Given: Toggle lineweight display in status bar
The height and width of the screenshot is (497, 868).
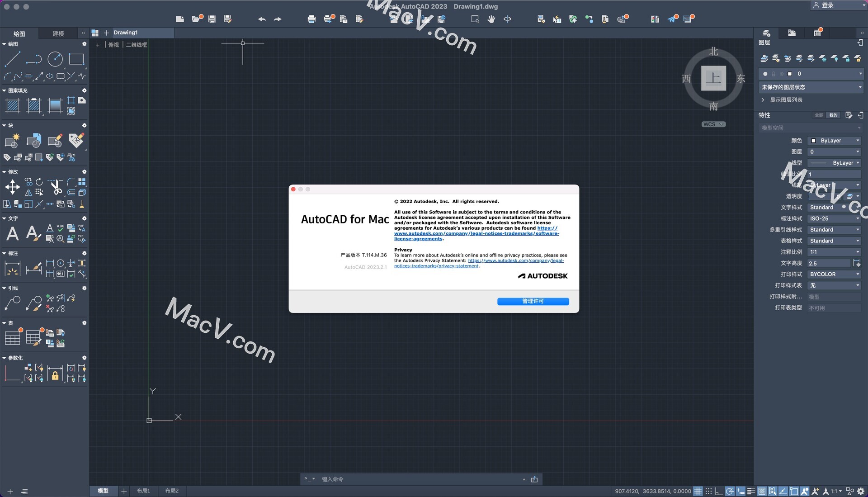Looking at the screenshot, I should (x=751, y=491).
